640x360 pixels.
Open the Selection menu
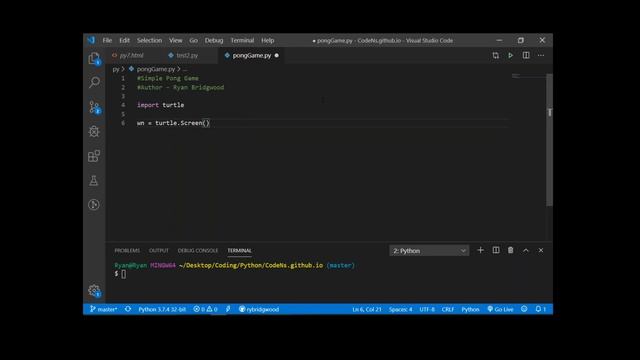tap(149, 40)
